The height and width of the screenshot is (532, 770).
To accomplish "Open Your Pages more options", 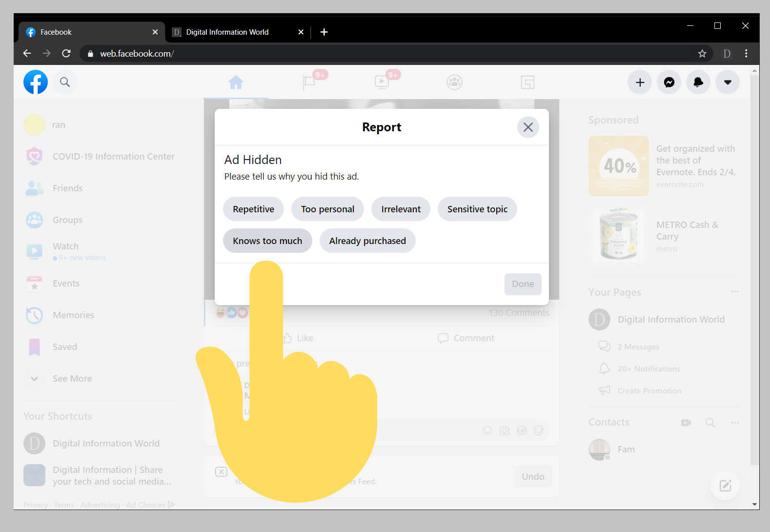I will pos(735,292).
